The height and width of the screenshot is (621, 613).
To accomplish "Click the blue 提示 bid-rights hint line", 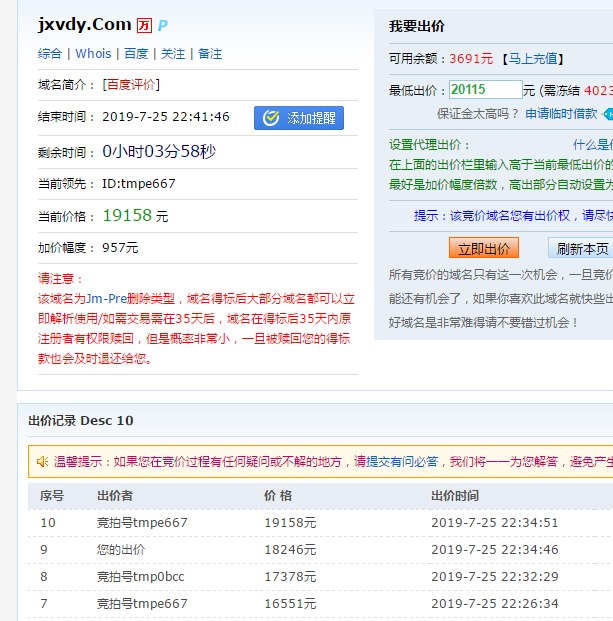I will tap(514, 215).
